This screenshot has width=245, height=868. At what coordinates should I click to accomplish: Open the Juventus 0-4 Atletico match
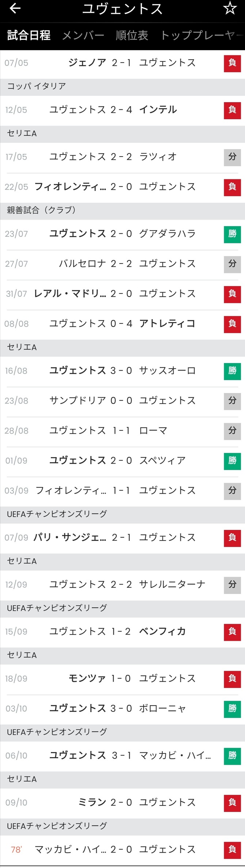click(x=122, y=323)
